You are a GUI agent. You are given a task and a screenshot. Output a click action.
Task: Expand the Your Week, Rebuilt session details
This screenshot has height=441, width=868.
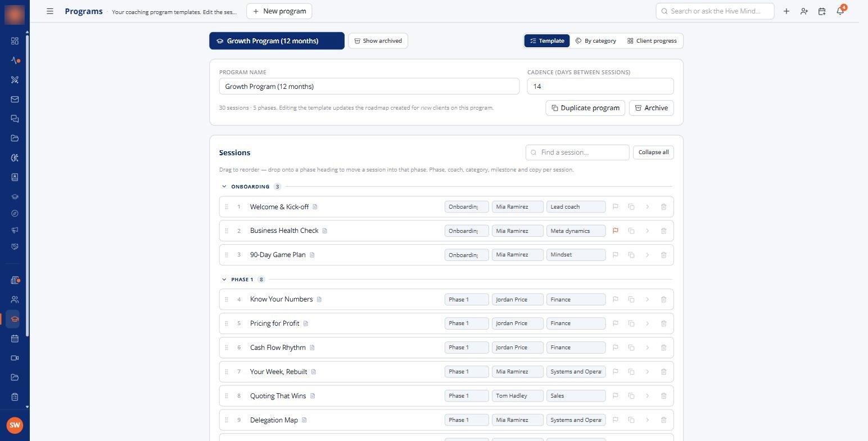(x=647, y=372)
